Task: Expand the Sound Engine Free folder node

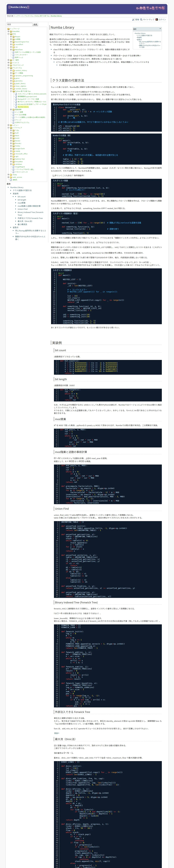Action: pos(11,42)
